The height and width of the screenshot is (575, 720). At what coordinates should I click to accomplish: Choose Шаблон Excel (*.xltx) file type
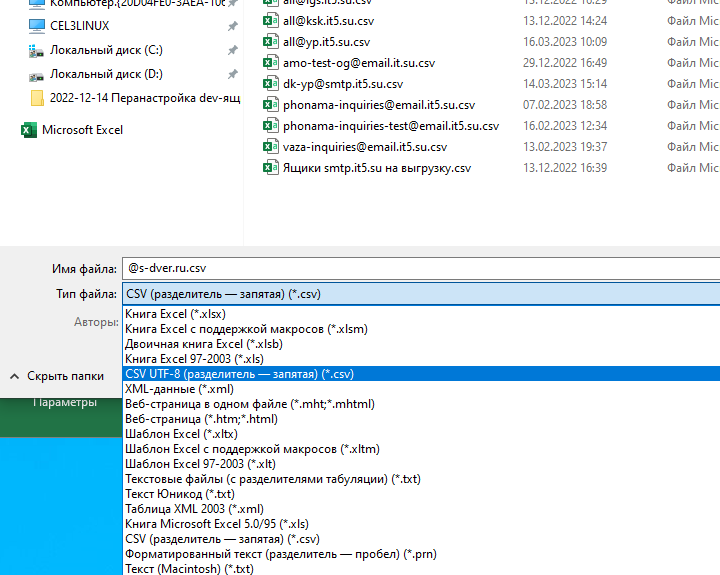click(422, 434)
